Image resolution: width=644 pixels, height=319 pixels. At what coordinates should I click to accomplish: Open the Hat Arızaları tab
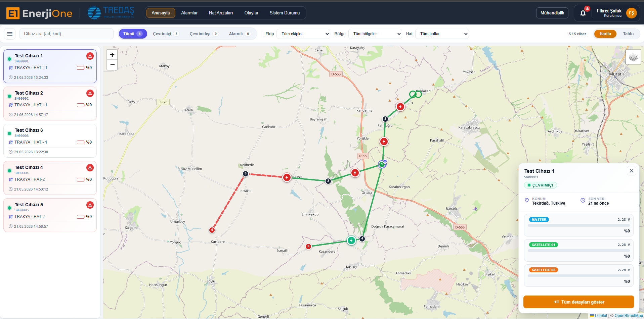[221, 13]
